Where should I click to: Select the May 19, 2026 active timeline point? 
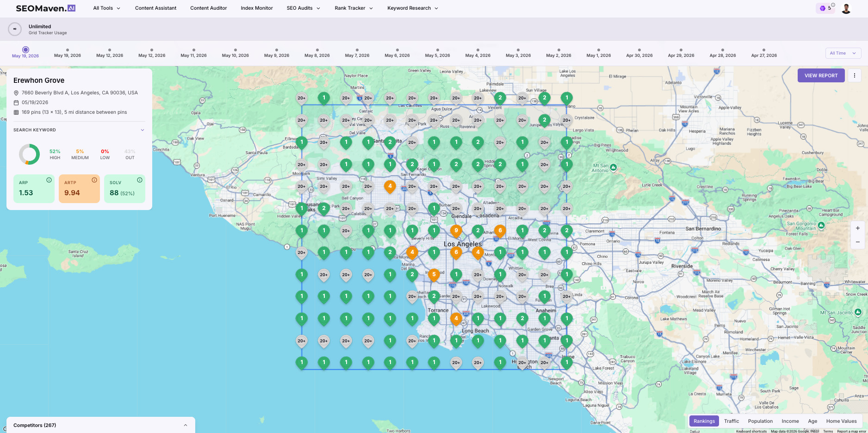coord(25,49)
